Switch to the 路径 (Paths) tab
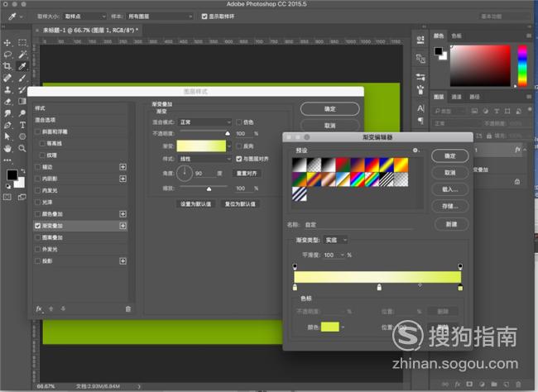Viewport: 538px width, 392px height. click(474, 97)
